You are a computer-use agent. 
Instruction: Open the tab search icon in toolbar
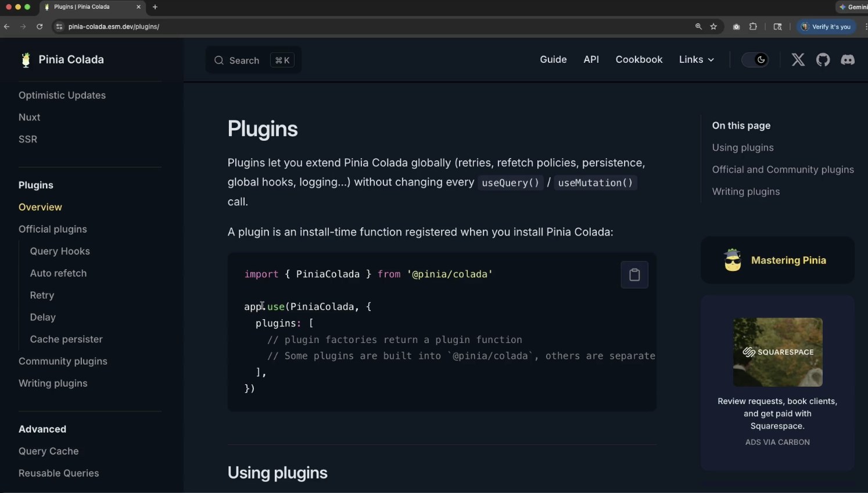(777, 27)
